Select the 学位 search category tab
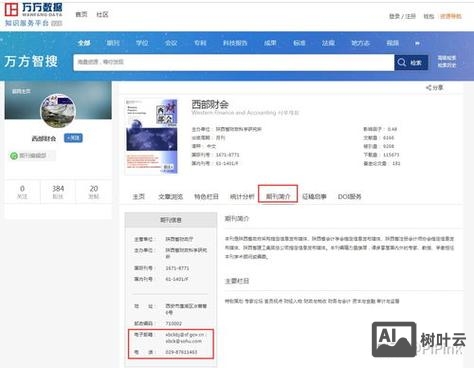The image size is (474, 368). point(142,43)
